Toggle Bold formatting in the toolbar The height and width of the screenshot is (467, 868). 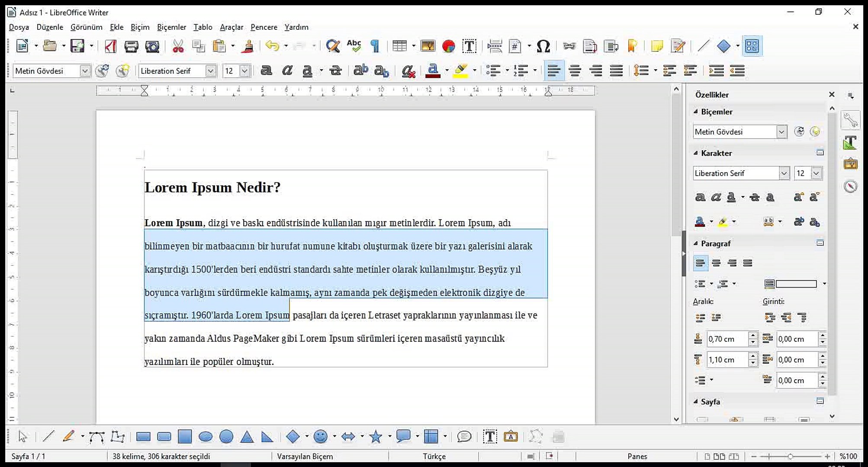(266, 71)
